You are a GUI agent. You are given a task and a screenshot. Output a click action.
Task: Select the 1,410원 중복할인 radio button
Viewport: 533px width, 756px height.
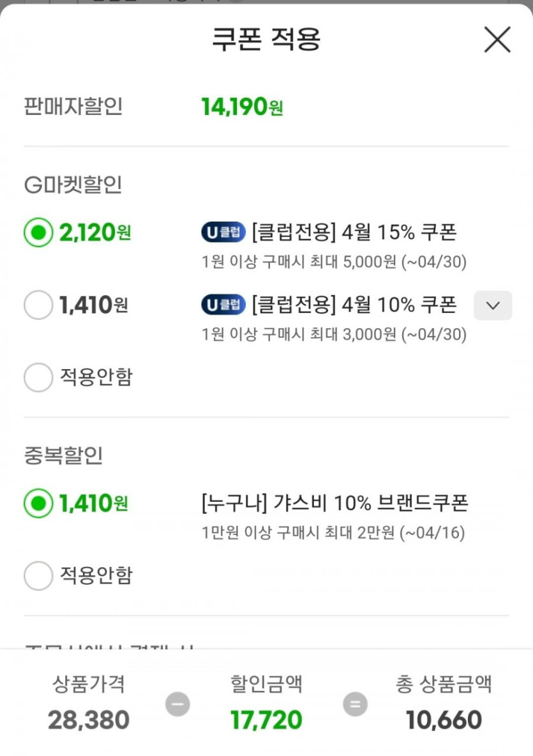click(38, 504)
